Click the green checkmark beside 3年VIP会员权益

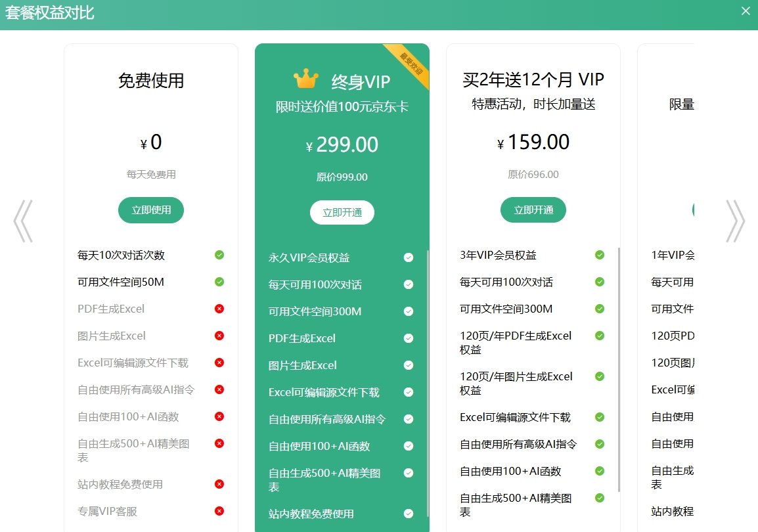tap(599, 255)
